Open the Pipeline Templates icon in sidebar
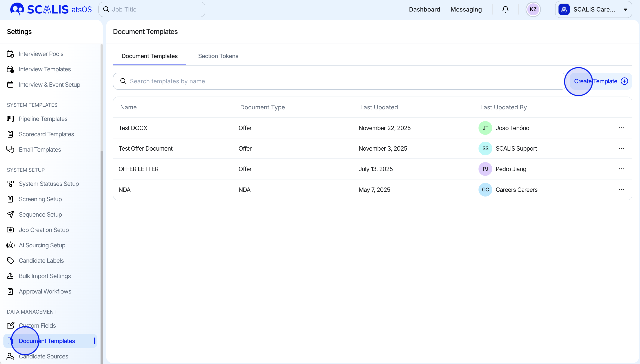The height and width of the screenshot is (364, 640). pos(10,119)
